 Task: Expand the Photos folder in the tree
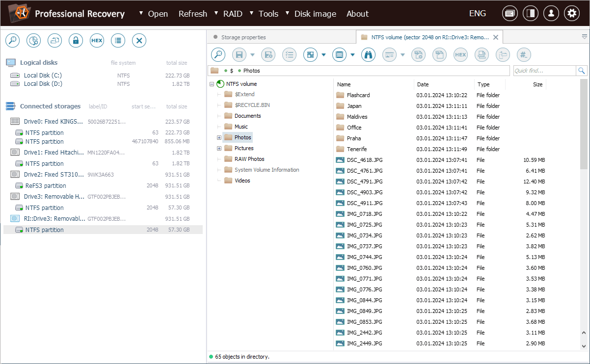click(219, 137)
